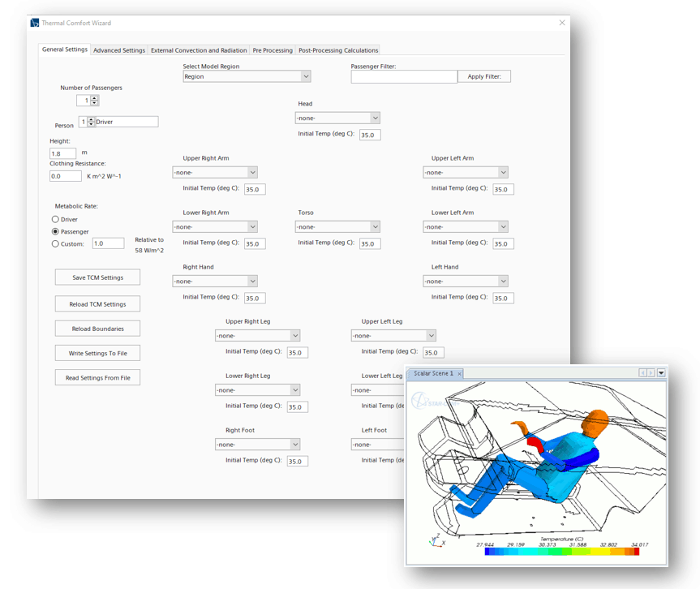Screen dimensions: 700x589
Task: Click the Thermal Comfort Wizard title icon
Action: click(x=34, y=23)
